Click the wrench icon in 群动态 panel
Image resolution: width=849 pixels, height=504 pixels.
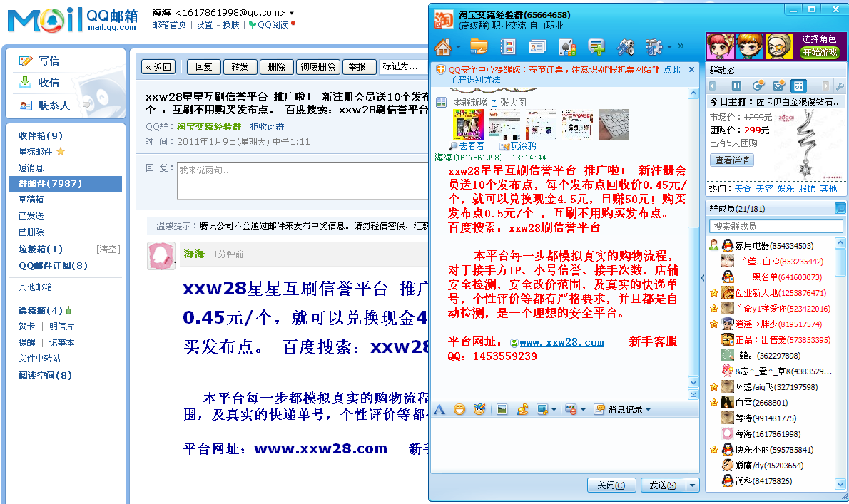(x=839, y=86)
